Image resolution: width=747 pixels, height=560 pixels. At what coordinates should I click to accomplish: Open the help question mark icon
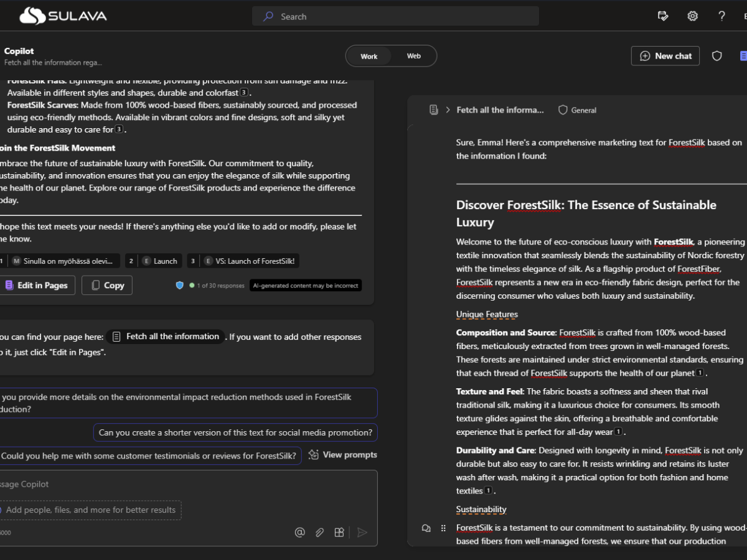(x=721, y=16)
